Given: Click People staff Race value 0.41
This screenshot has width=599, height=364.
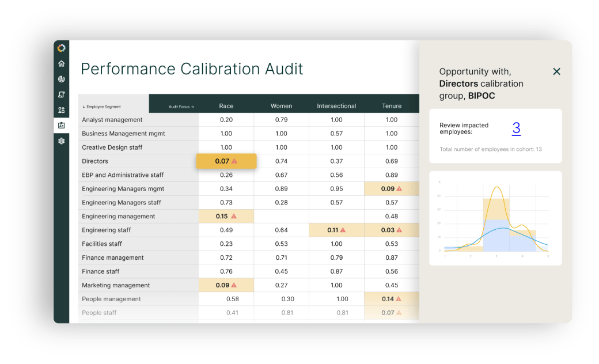Looking at the screenshot, I should tap(232, 313).
